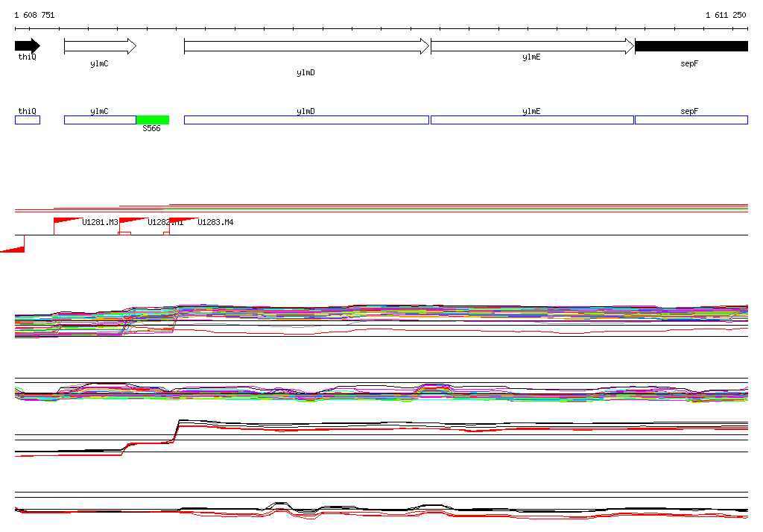Screen dimensions: 763x532
Task: Click the red U1281.M3 promoter flag
Action: 67,221
